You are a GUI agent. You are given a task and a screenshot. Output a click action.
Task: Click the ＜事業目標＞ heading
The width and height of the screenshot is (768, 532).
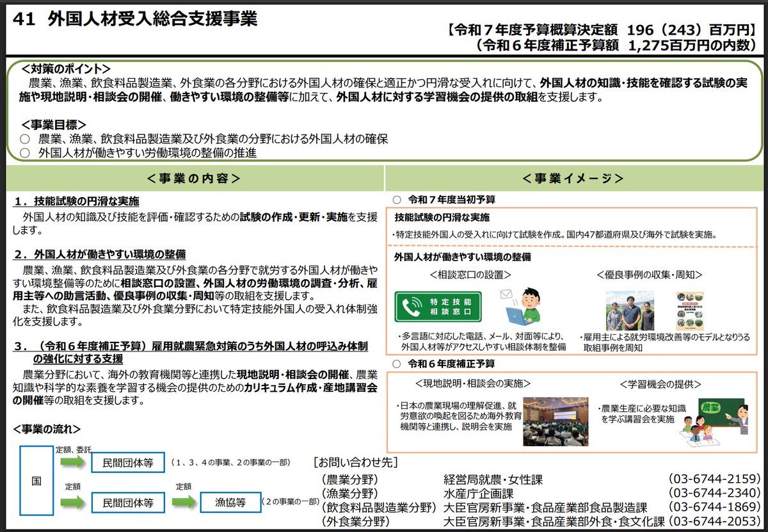[54, 124]
